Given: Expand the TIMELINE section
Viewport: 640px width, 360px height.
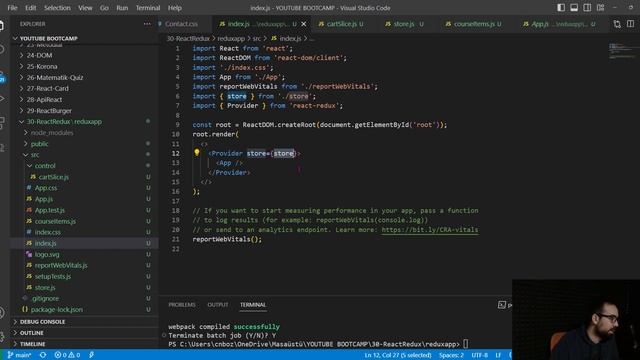Looking at the screenshot, I should pyautogui.click(x=33, y=344).
